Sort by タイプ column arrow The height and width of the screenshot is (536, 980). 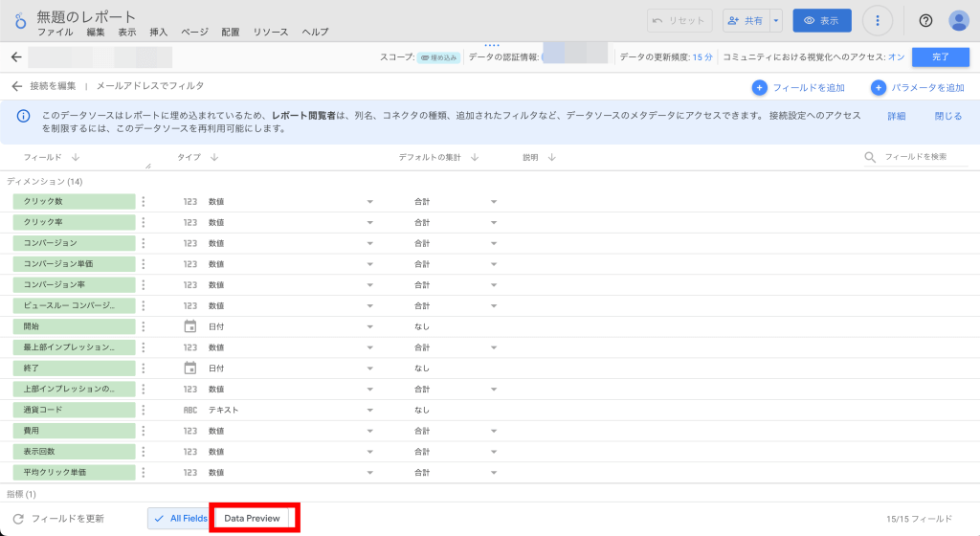pos(214,157)
